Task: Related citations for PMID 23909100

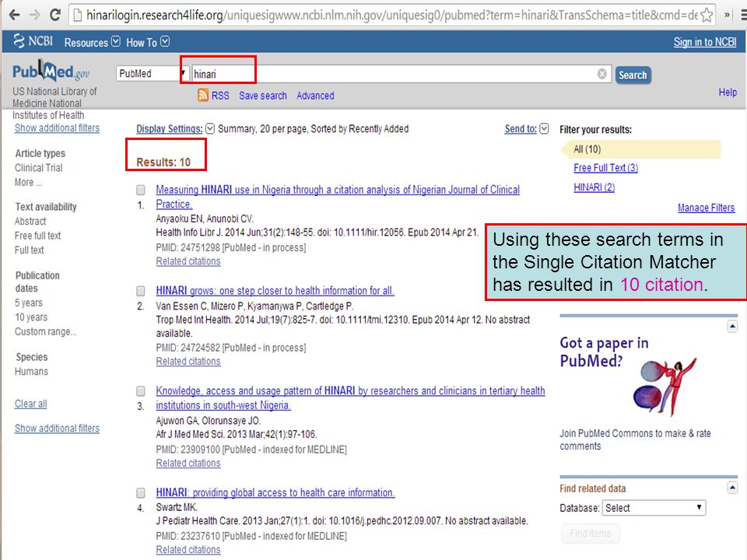Action: [188, 463]
